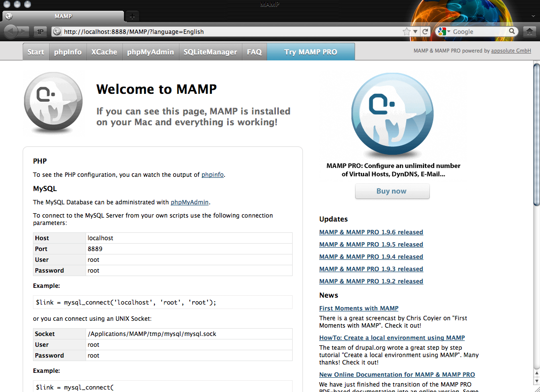Bookmark this page with the star icon
Image resolution: width=540 pixels, height=392 pixels.
[407, 31]
